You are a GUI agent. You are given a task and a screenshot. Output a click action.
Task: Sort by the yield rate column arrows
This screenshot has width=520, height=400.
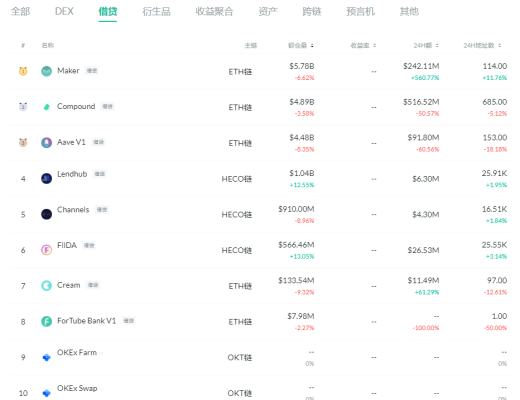click(374, 45)
